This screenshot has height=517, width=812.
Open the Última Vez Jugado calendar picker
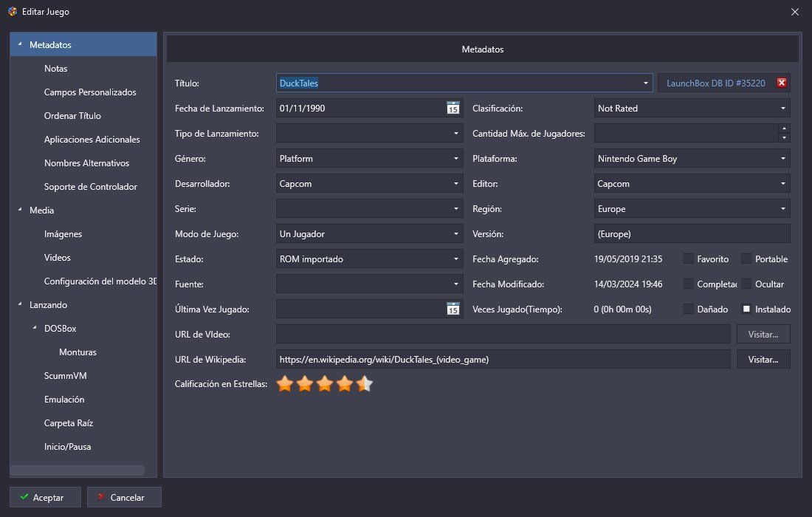453,309
